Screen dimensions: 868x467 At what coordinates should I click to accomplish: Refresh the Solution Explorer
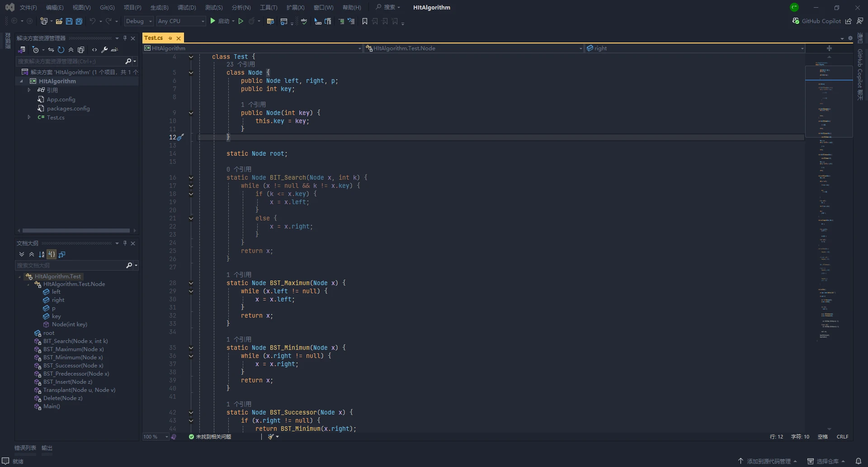point(60,50)
